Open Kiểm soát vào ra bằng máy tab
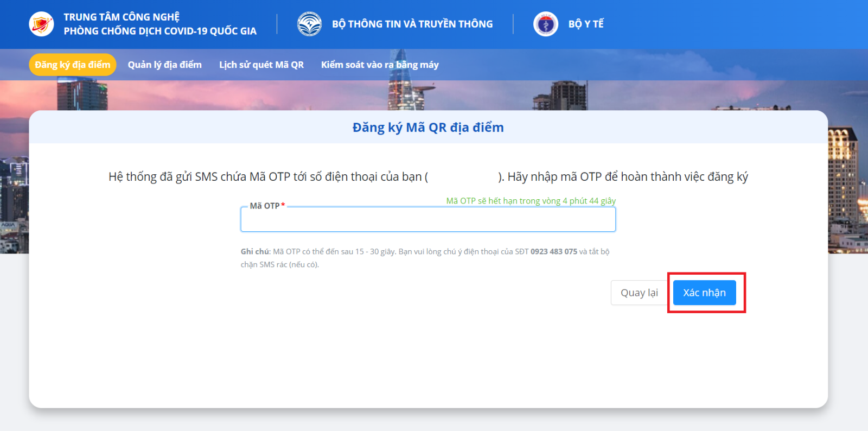The image size is (868, 431). click(380, 65)
